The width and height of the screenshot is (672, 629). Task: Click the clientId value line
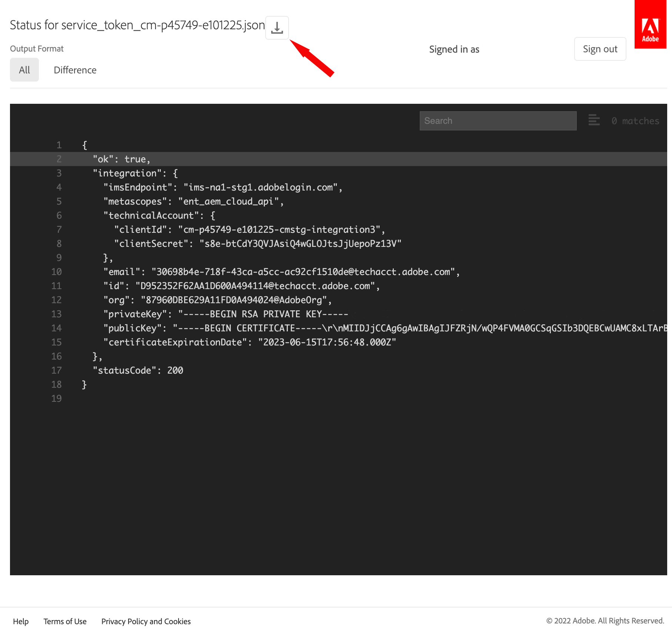point(250,229)
